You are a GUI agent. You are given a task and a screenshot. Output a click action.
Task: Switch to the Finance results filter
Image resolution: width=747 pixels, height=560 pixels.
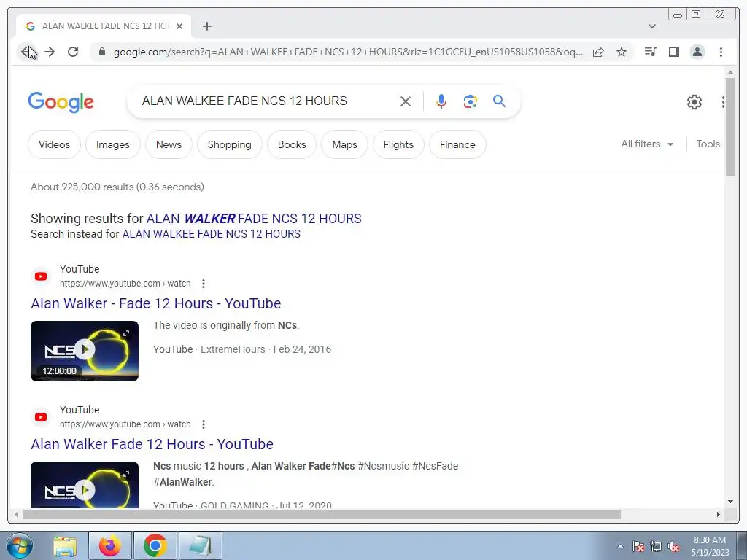(457, 144)
